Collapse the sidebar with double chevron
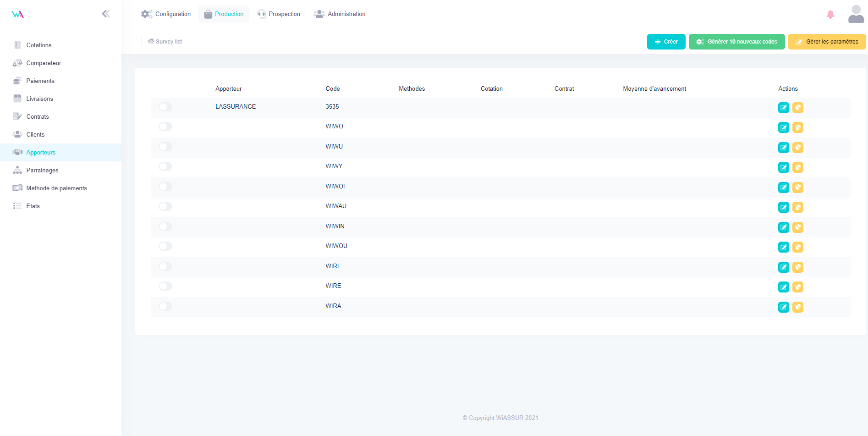 pos(106,14)
